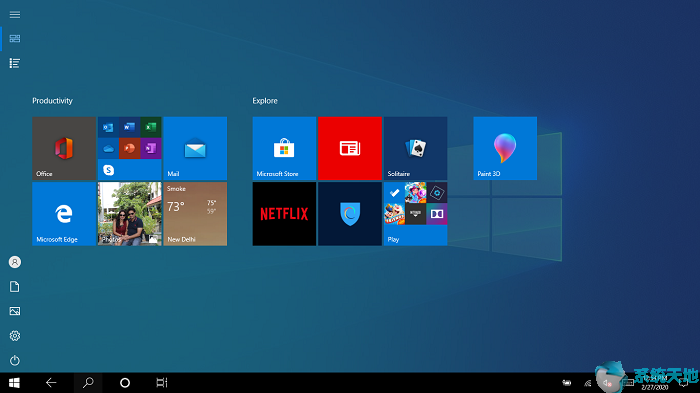The height and width of the screenshot is (393, 700).
Task: Open the New Delhi weather tile
Action: tap(195, 213)
